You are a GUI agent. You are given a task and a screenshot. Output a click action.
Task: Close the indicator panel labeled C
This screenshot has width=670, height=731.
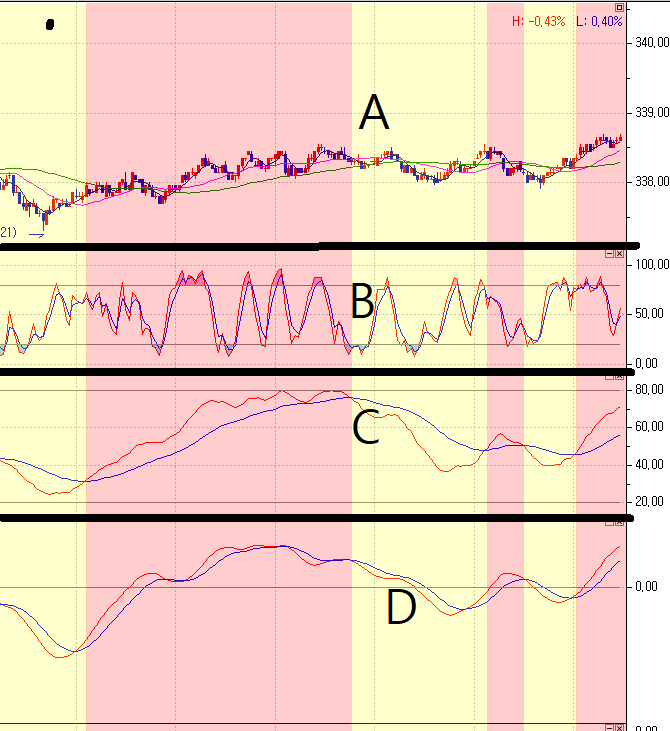tap(620, 379)
